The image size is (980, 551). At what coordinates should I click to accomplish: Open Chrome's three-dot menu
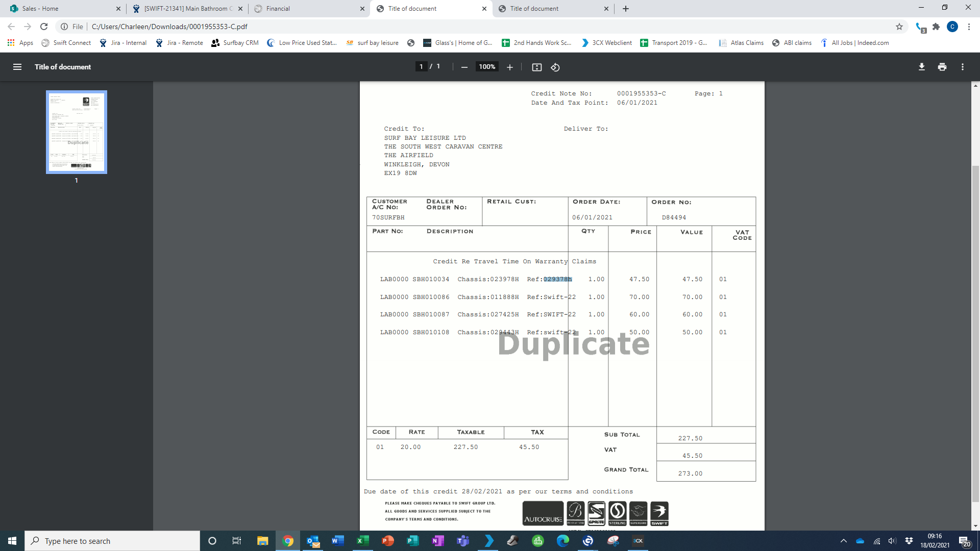[x=969, y=27]
